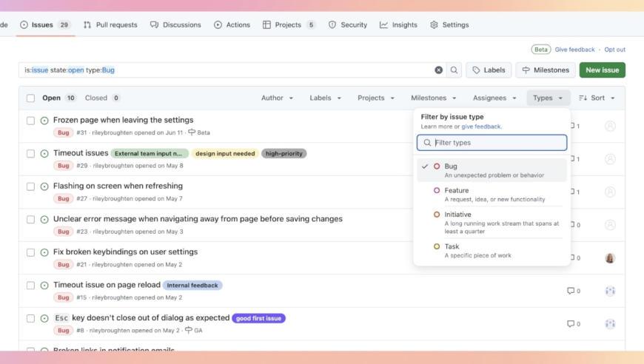The width and height of the screenshot is (644, 364).
Task: Switch to the Issues tab
Action: (45, 25)
